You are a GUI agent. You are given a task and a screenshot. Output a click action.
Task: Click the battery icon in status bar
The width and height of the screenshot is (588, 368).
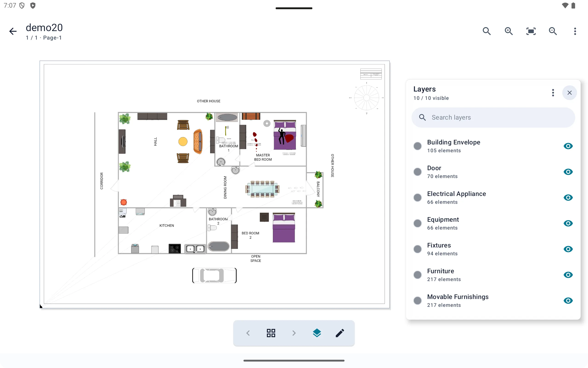[574, 5]
